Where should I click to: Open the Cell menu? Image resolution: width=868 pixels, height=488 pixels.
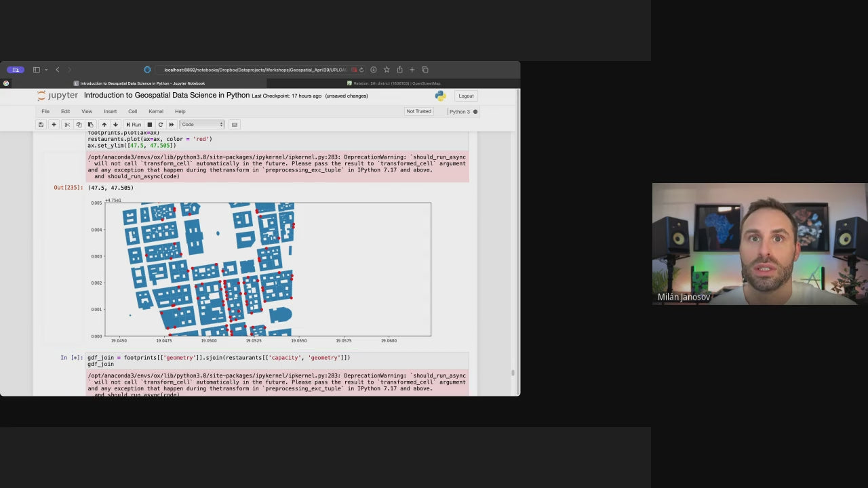click(133, 111)
